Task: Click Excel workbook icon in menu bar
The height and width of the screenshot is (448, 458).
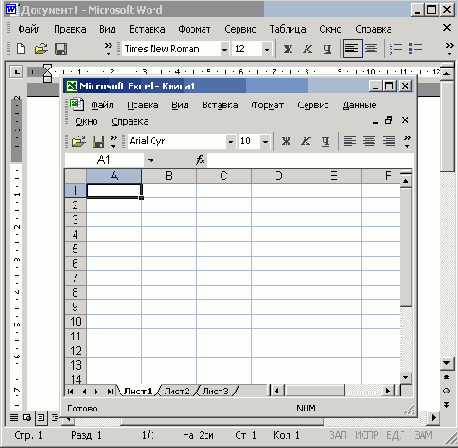Action: tap(77, 104)
